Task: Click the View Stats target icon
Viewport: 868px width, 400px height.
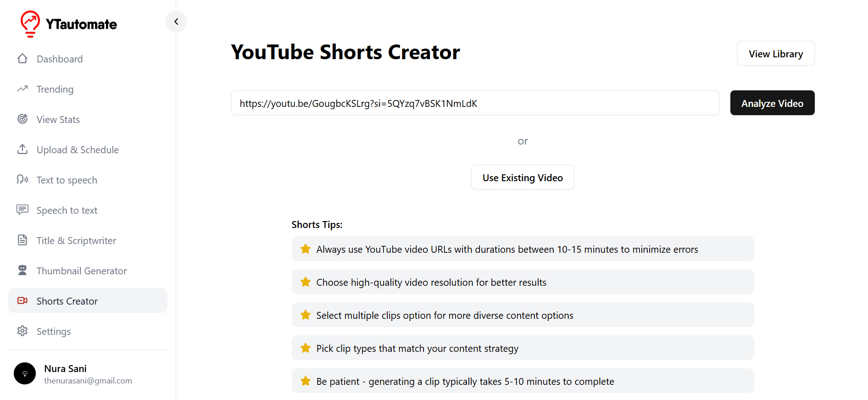Action: point(22,119)
